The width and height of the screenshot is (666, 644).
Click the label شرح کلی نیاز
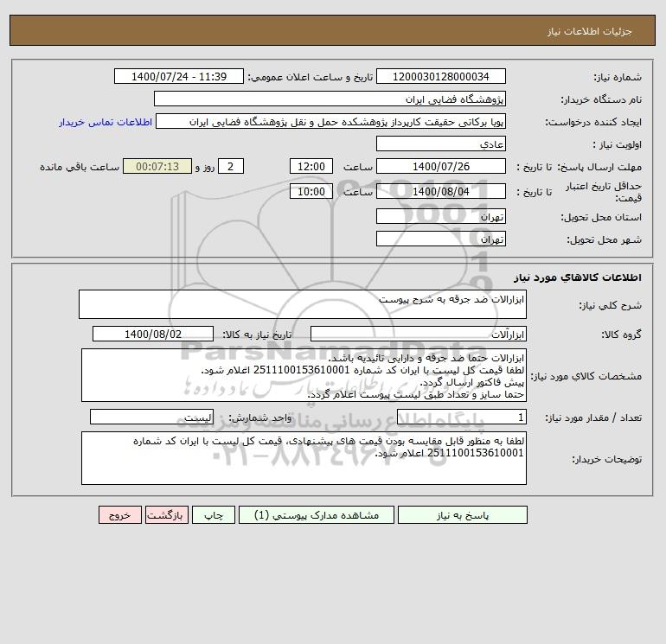[611, 305]
